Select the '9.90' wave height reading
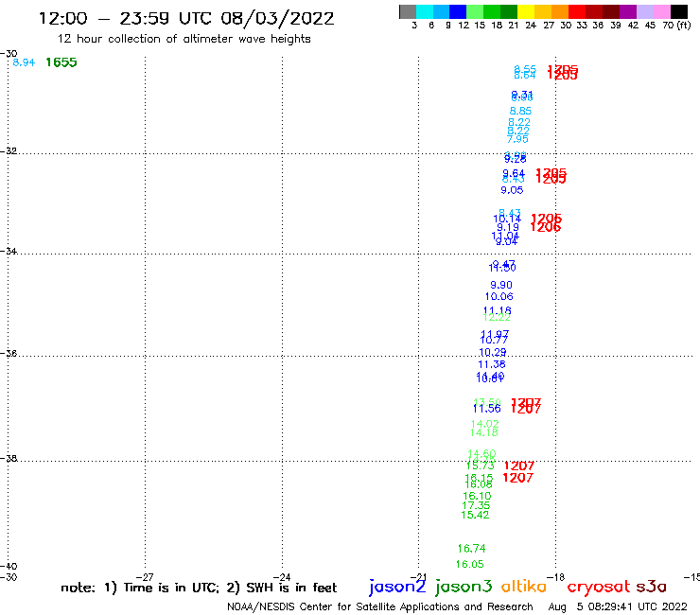 pyautogui.click(x=501, y=285)
